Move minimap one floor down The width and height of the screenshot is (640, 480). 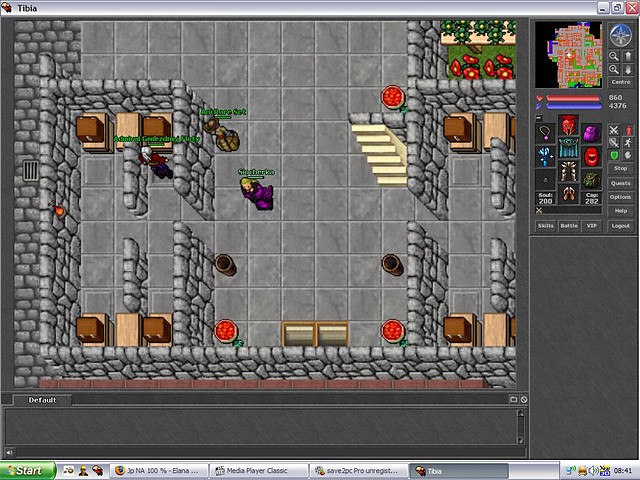click(x=628, y=69)
